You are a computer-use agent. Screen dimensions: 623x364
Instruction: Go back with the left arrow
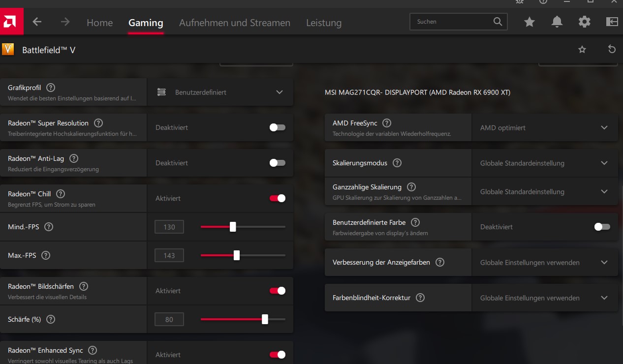(37, 22)
